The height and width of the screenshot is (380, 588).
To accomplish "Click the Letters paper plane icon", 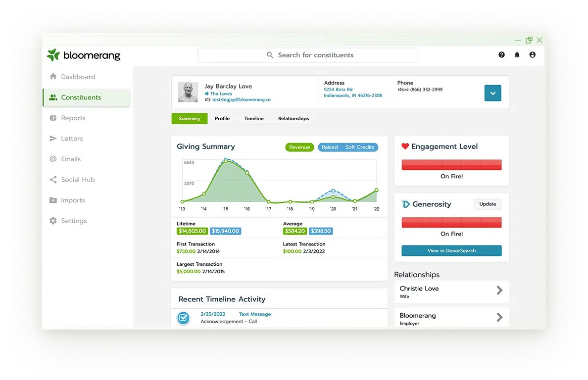I will (x=53, y=139).
